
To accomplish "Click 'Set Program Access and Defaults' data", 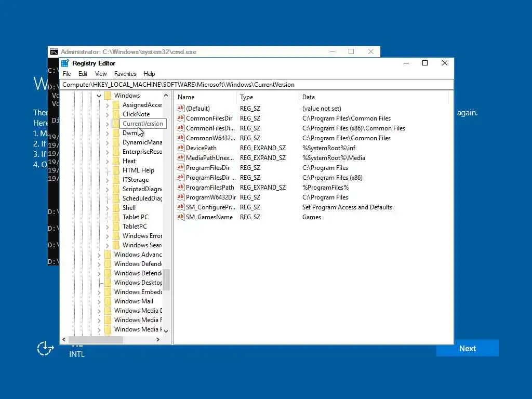I will point(347,207).
